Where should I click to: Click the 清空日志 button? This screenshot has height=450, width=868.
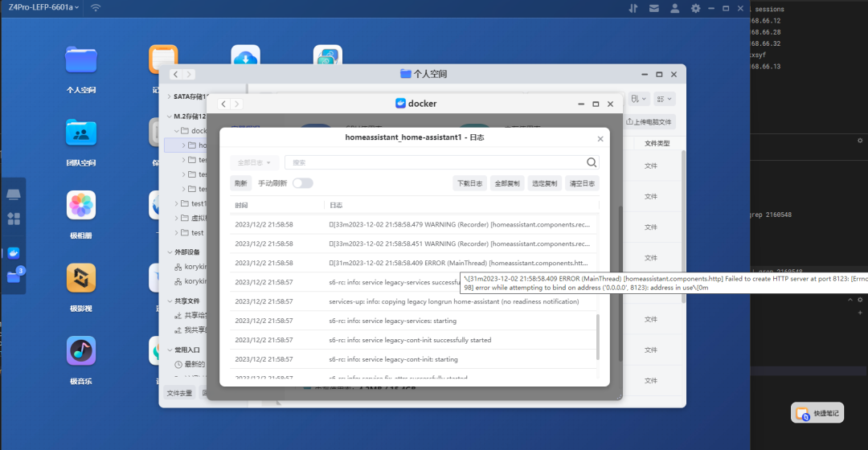[583, 183]
